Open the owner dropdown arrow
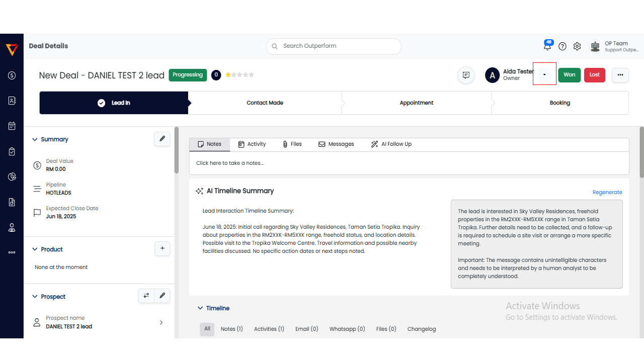The height and width of the screenshot is (362, 644). click(x=544, y=75)
